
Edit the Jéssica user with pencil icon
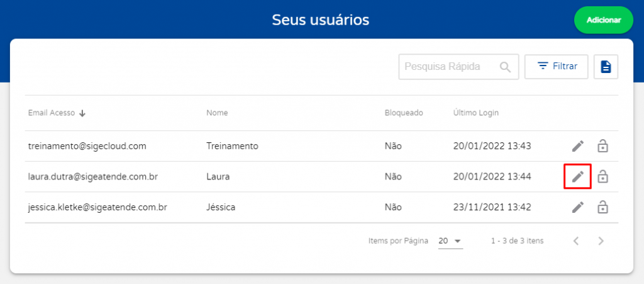tap(578, 207)
